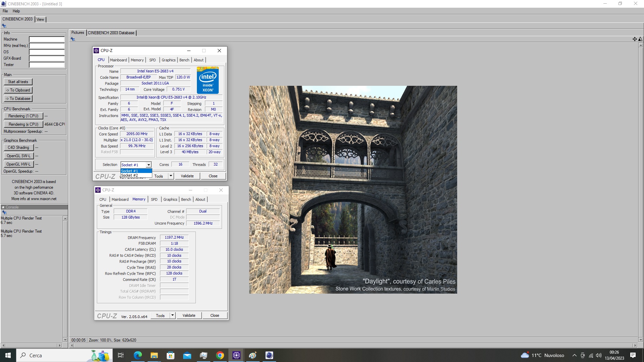Open the Bench tab in the processor CPU-Z window
The image size is (644, 362).
184,60
